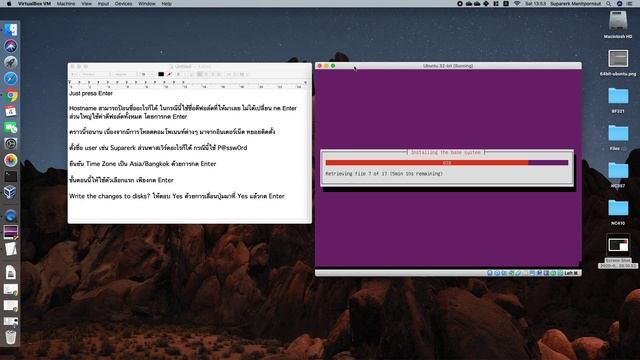Open Photos app in the Dock
The height and width of the screenshot is (360, 640).
tap(11, 160)
